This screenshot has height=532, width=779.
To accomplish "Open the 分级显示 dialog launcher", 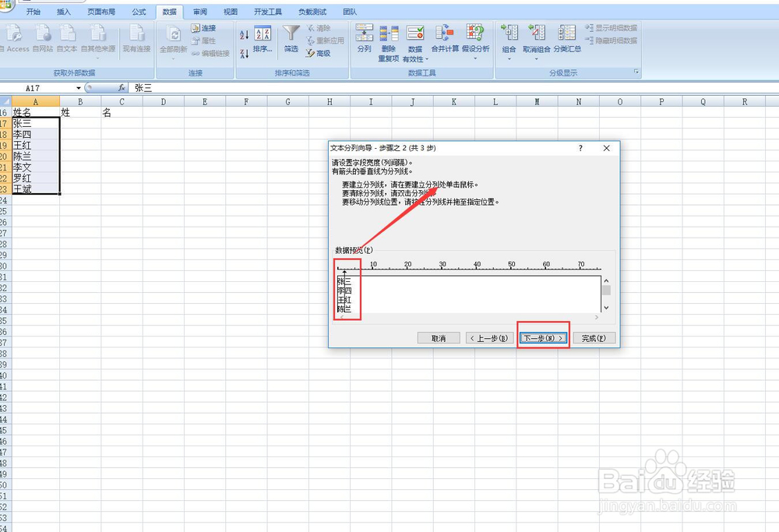I will pyautogui.click(x=636, y=72).
